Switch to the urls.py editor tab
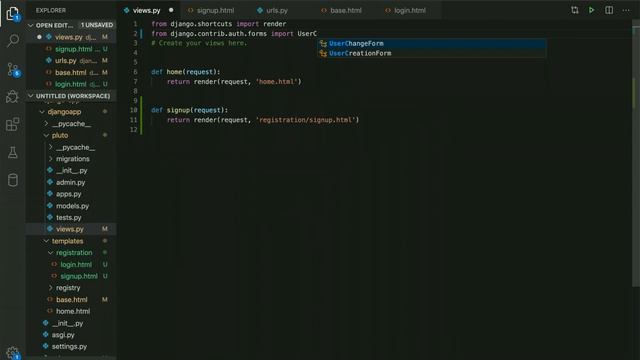Screen dimensions: 640x360 point(277,11)
